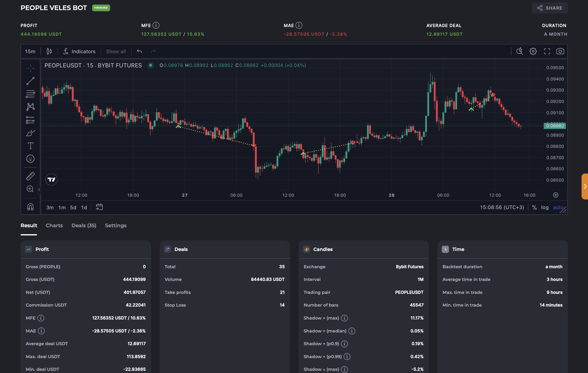Add Text annotation to the chart

pos(30,146)
